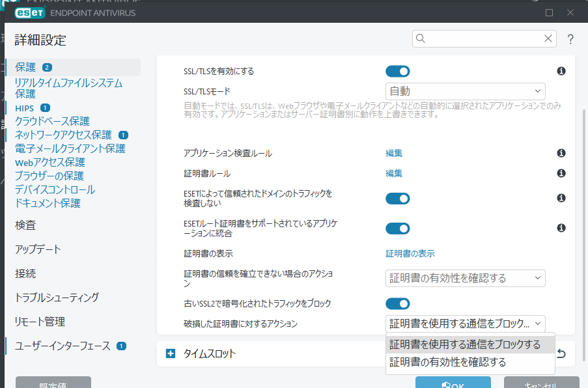
Task: Open the SSL/TLSモード dropdown
Action: click(x=465, y=91)
